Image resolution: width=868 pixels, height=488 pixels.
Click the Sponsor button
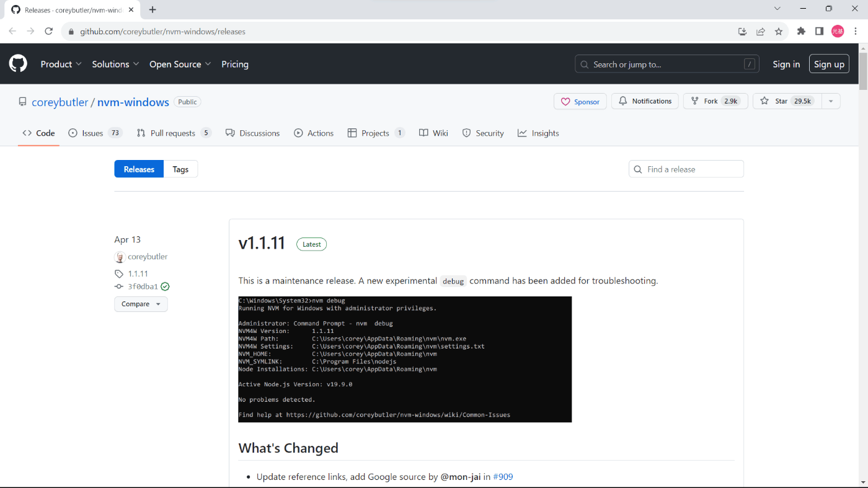pos(580,101)
